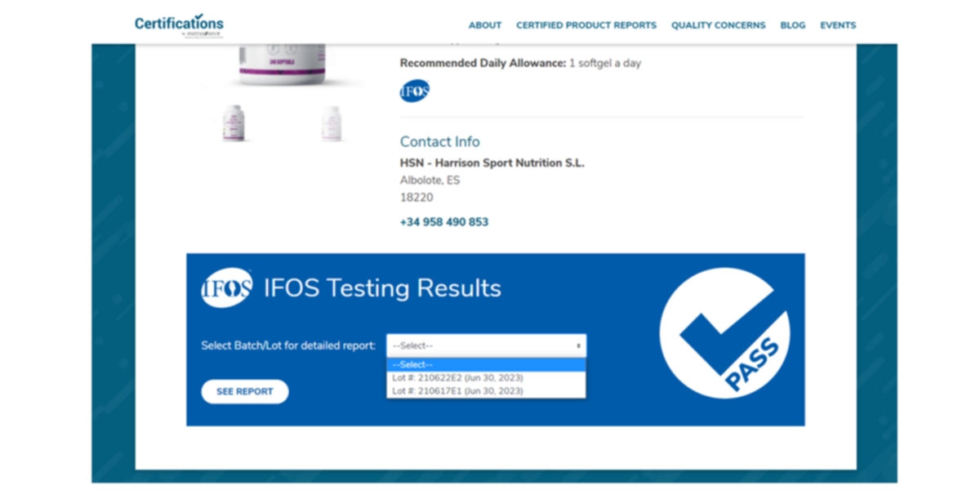This screenshot has height=490, width=980.
Task: Call the phone number +34 958 490 853
Action: tap(443, 221)
